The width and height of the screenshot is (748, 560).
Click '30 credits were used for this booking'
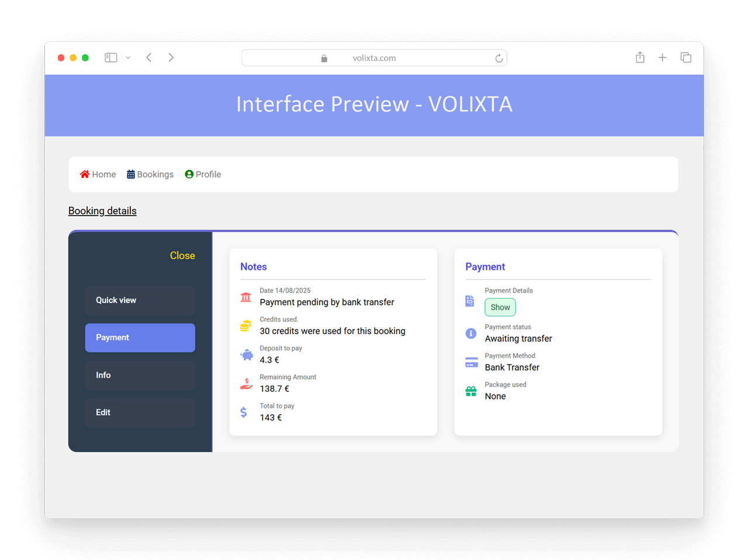pos(333,331)
